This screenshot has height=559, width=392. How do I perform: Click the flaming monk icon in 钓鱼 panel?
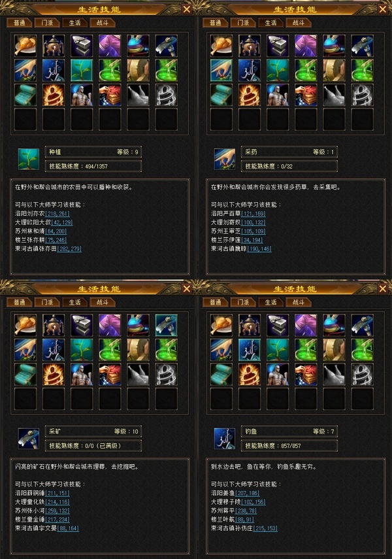[250, 375]
